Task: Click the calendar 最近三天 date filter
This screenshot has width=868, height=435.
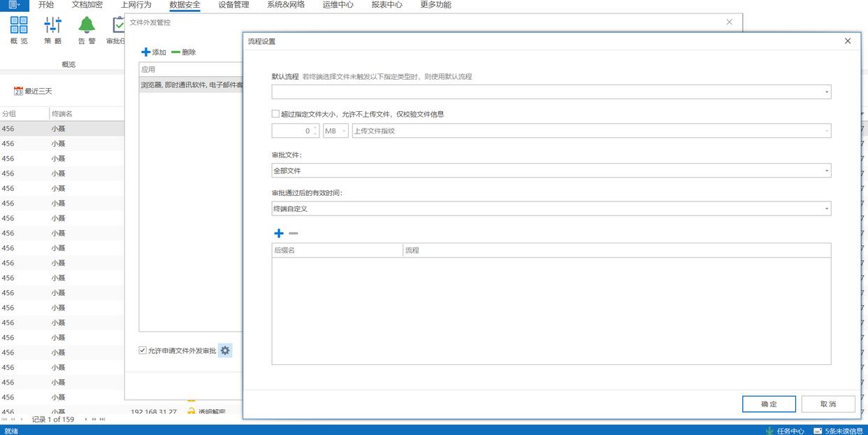Action: coord(33,91)
